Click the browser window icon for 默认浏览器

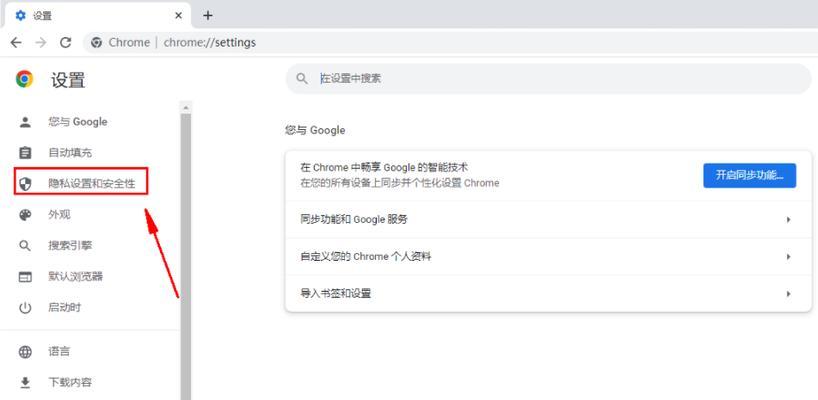click(x=25, y=277)
